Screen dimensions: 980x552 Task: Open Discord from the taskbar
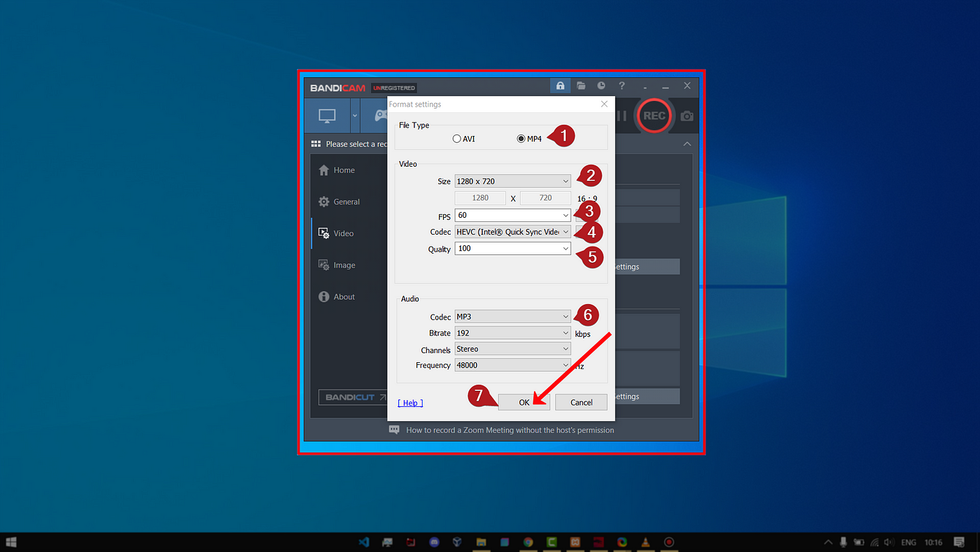coord(434,542)
